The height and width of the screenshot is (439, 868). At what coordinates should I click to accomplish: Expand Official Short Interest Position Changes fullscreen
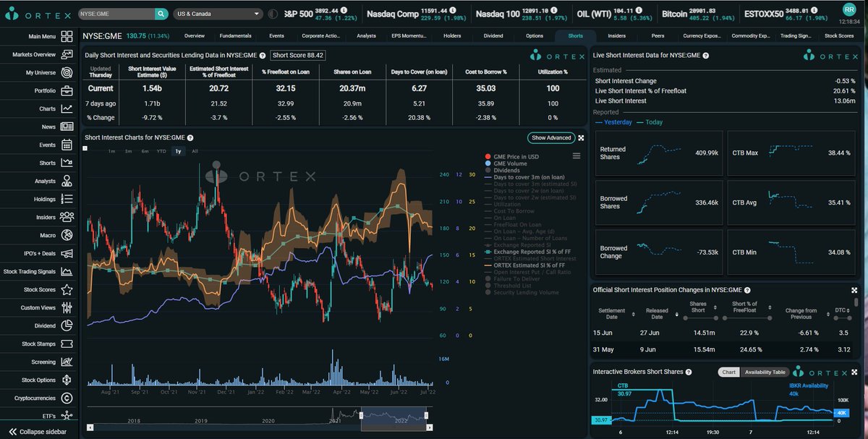(854, 289)
